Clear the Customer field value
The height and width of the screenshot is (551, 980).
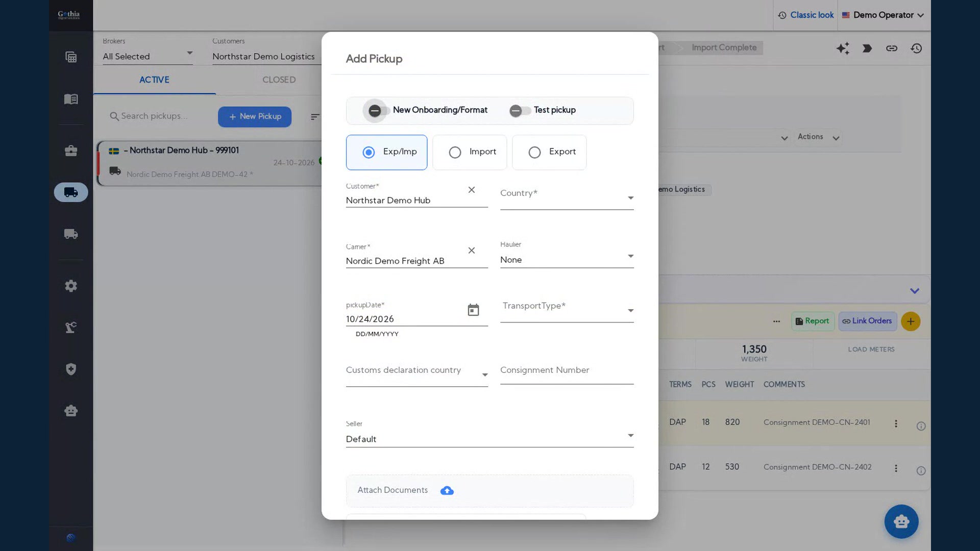tap(472, 190)
